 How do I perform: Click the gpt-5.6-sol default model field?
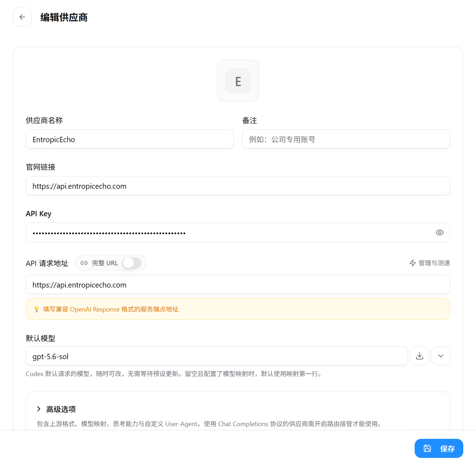[217, 356]
